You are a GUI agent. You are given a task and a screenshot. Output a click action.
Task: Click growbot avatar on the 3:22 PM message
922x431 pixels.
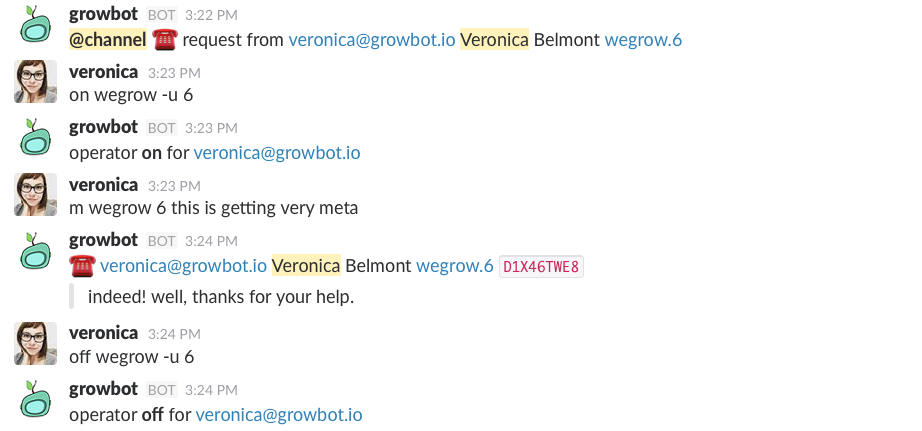35,25
